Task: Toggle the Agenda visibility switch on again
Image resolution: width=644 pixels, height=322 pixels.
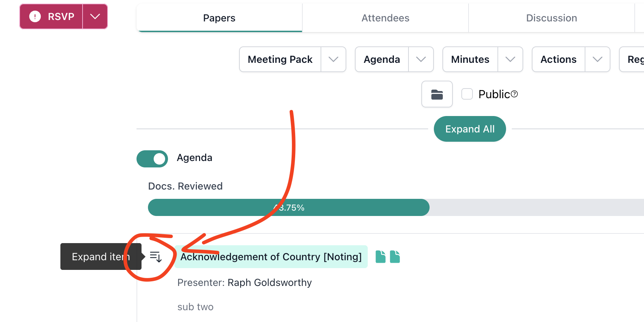Action: [152, 159]
